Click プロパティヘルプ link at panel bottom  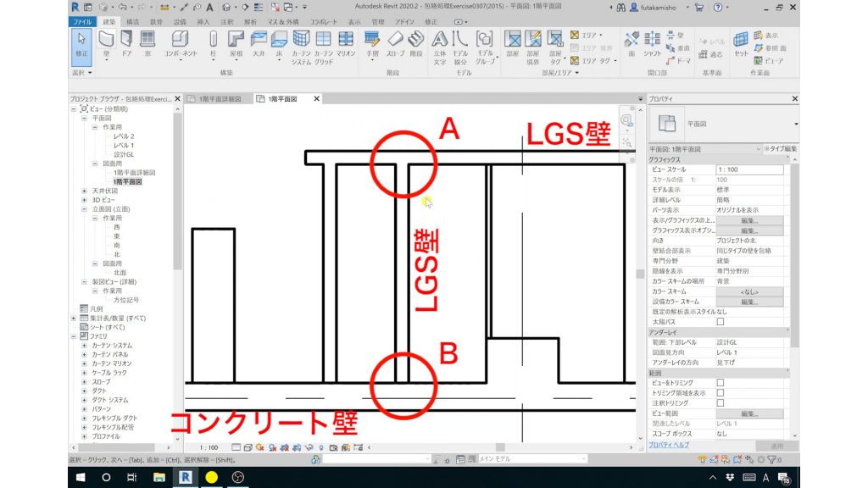click(669, 445)
